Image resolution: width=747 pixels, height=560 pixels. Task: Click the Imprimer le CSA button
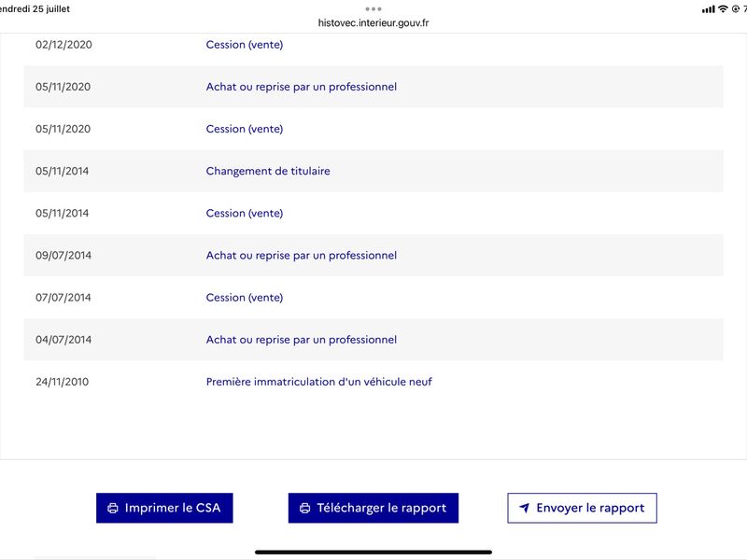[x=164, y=508]
